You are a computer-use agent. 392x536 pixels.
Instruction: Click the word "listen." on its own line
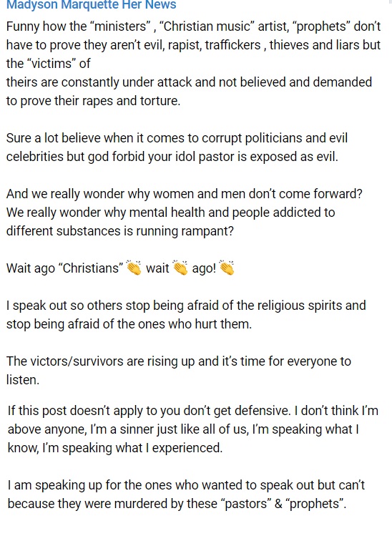tap(23, 380)
